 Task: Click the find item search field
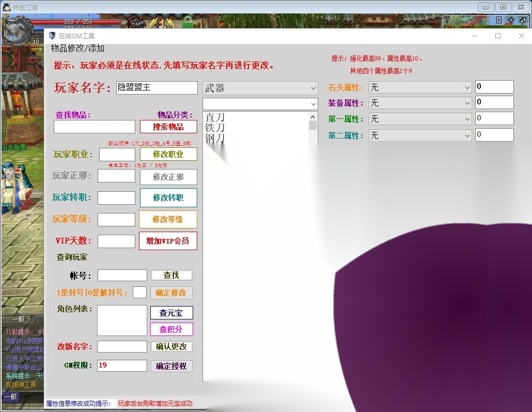point(95,127)
